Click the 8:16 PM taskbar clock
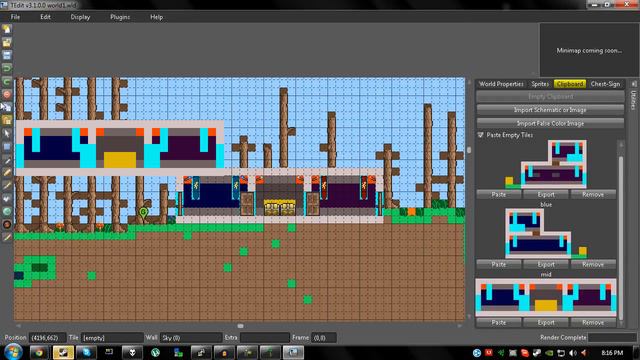The image size is (640, 360). point(612,353)
